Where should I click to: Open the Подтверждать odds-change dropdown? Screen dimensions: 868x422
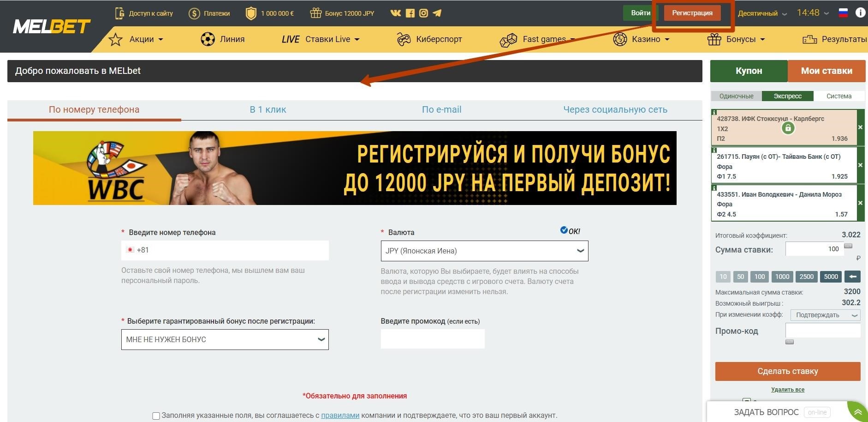click(x=825, y=315)
